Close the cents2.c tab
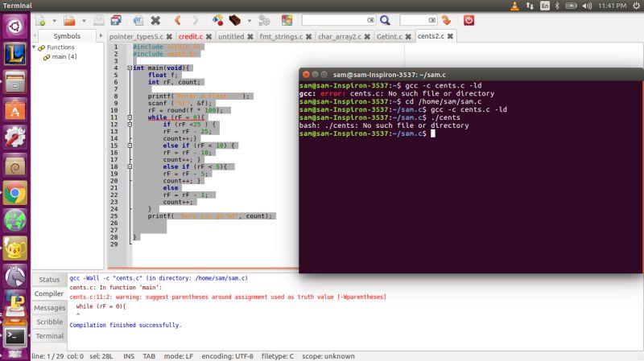This screenshot has width=644, height=361. (x=450, y=36)
